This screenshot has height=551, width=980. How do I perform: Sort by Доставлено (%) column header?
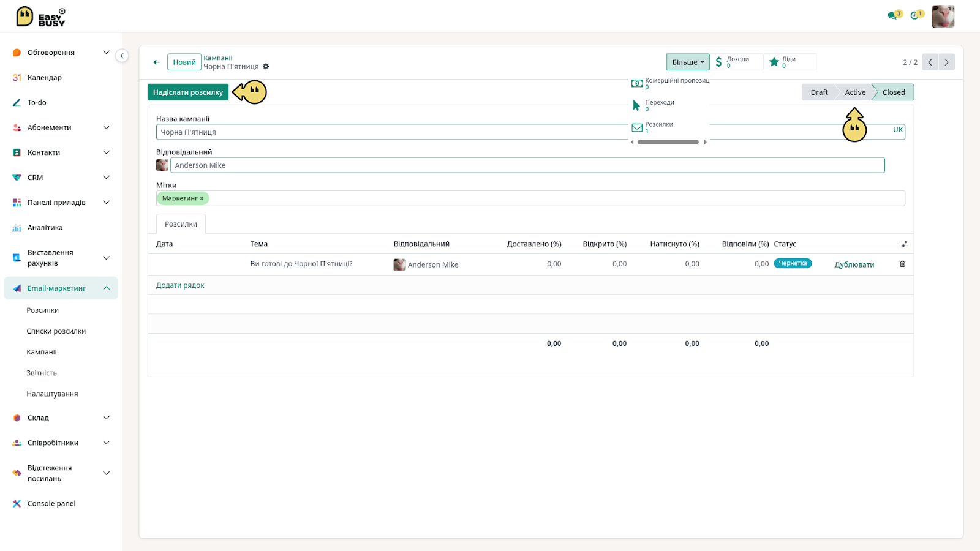(x=534, y=244)
